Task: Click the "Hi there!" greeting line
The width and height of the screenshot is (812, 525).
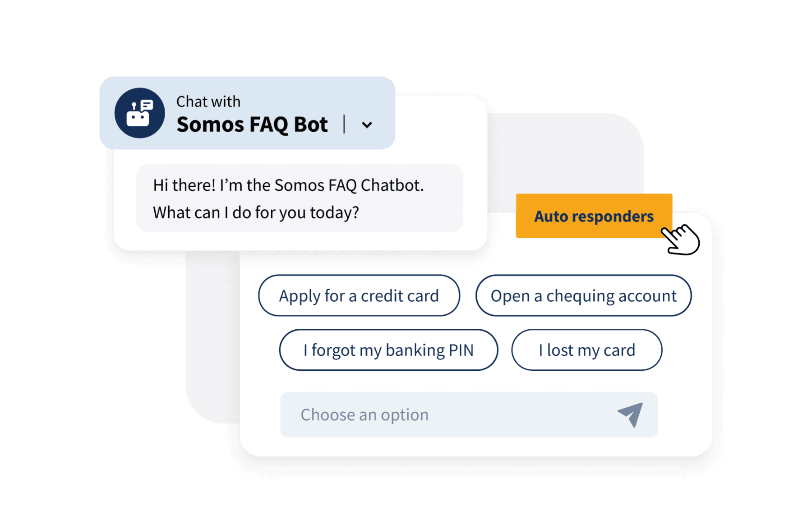Action: coord(288,185)
